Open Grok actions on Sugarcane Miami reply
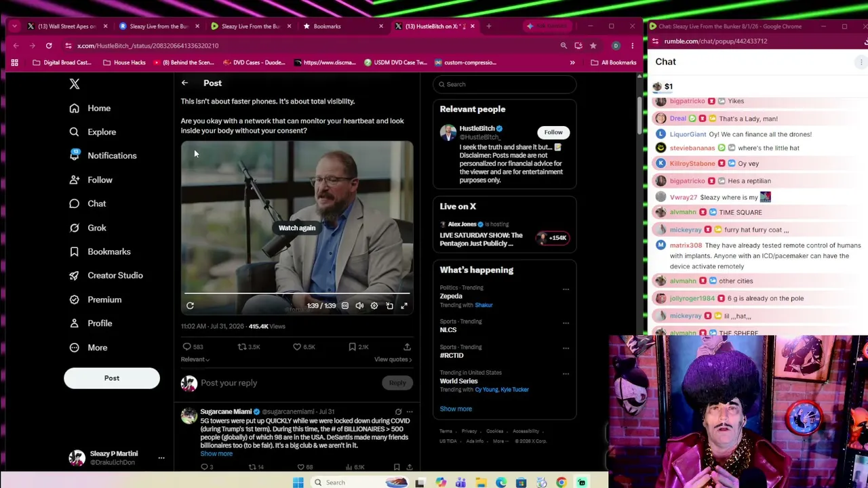The image size is (868, 488). (x=398, y=411)
